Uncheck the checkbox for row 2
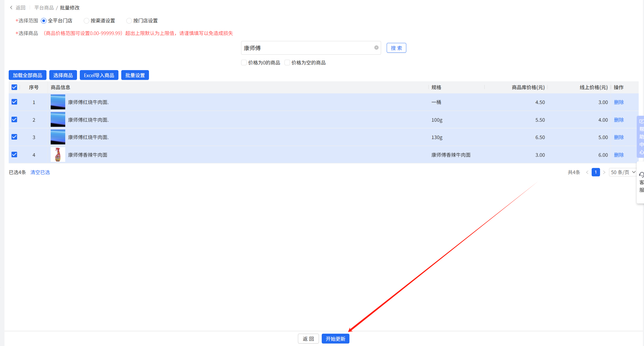The height and width of the screenshot is (346, 644). (x=14, y=119)
